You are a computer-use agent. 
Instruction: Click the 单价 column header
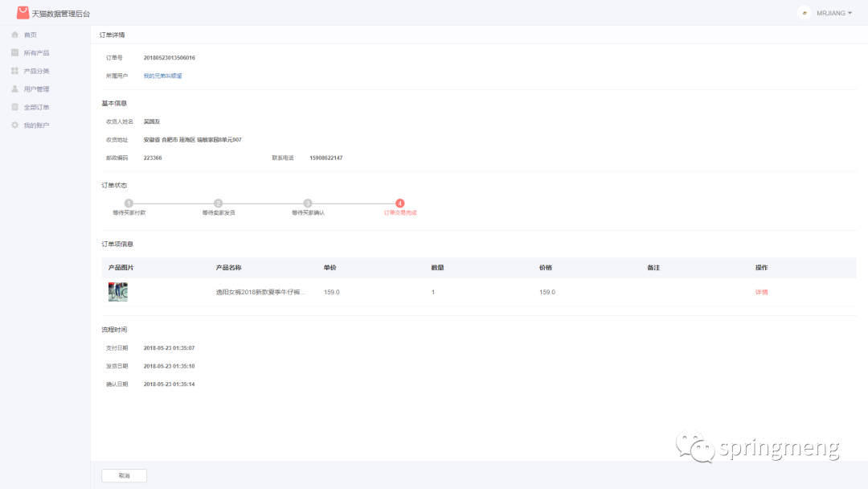330,268
